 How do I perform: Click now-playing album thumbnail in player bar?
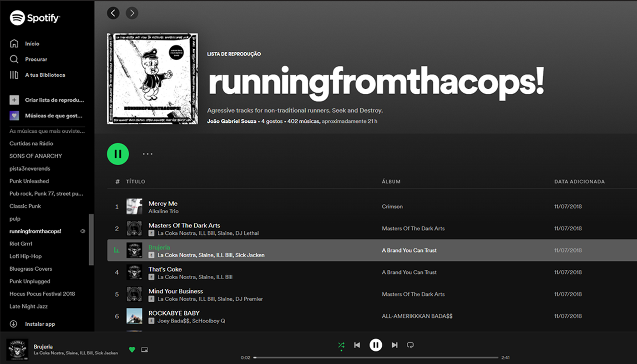point(17,349)
